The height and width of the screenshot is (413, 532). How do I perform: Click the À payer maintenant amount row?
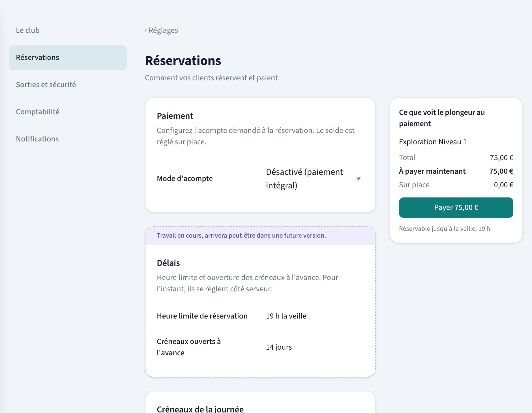pyautogui.click(x=456, y=171)
